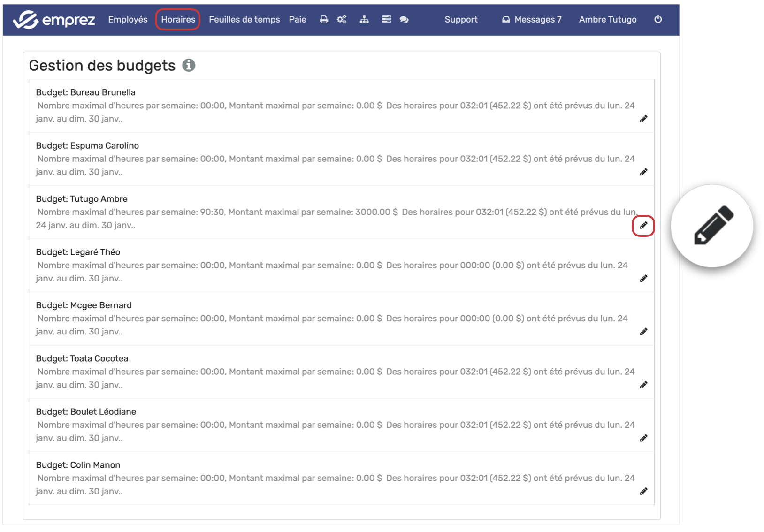Image resolution: width=764 pixels, height=532 pixels.
Task: Click Bureau Brunella budget details text
Action: tap(335, 112)
